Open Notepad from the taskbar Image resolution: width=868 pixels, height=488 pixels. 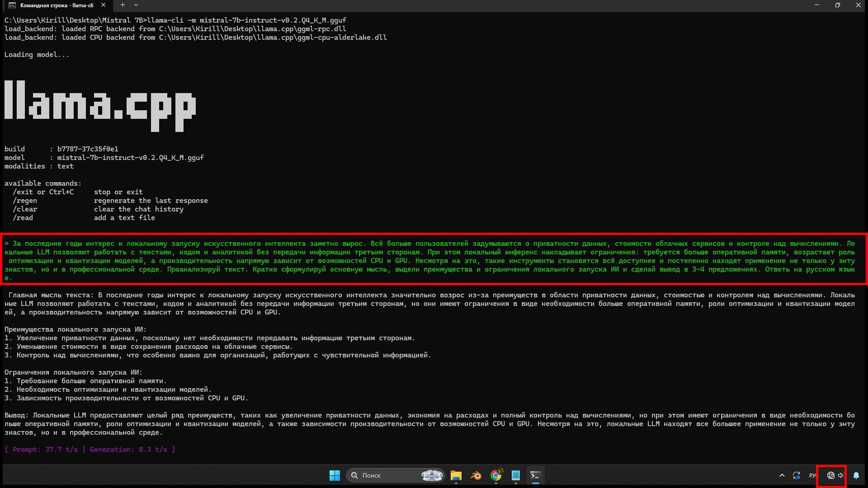click(516, 475)
